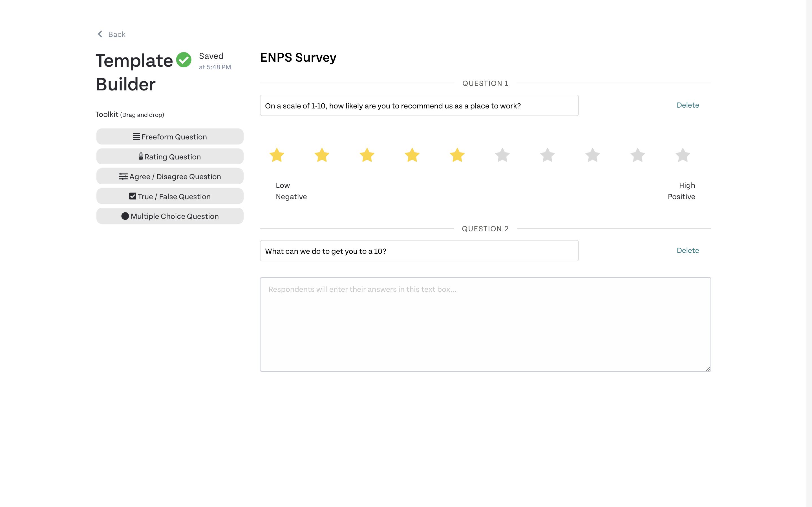Image resolution: width=812 pixels, height=507 pixels.
Task: Click the sixth star to toggle rating
Action: [502, 155]
